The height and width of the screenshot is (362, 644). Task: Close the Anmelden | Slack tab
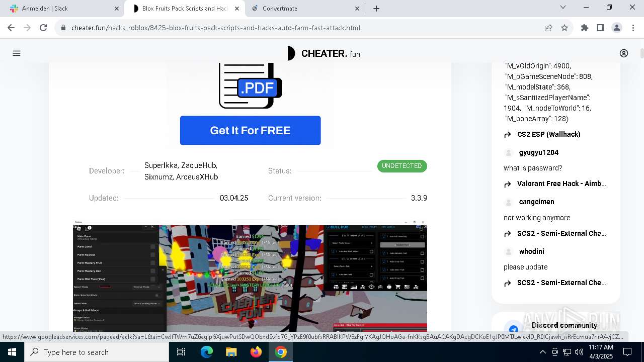[x=117, y=9]
